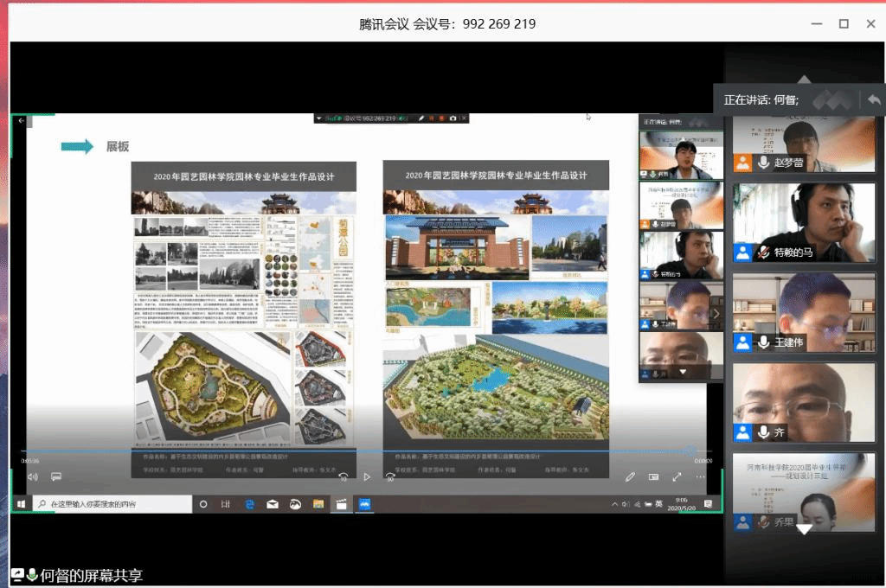Click the play button in the video player
Image resolution: width=886 pixels, height=588 pixels.
(367, 476)
